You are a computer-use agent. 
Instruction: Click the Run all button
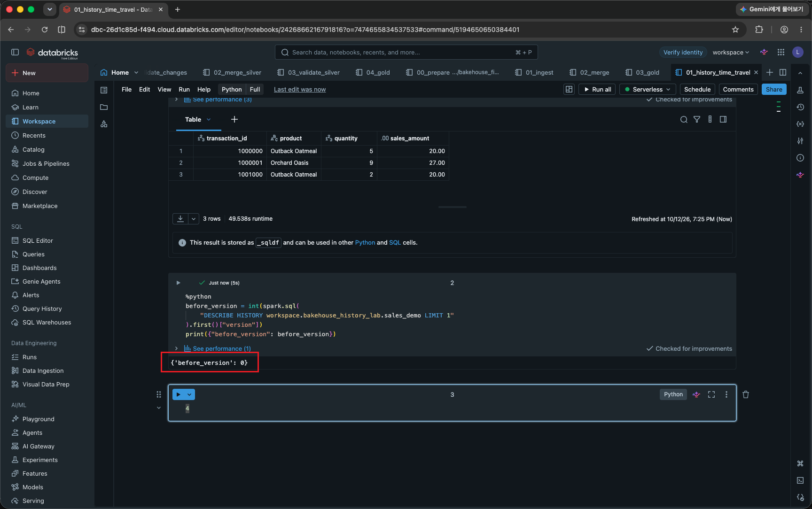point(597,89)
